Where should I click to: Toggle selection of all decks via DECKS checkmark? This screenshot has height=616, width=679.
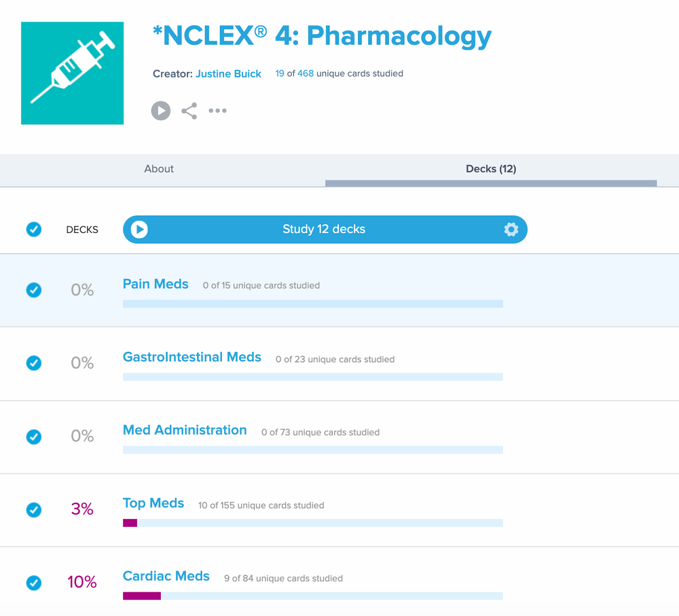33,230
